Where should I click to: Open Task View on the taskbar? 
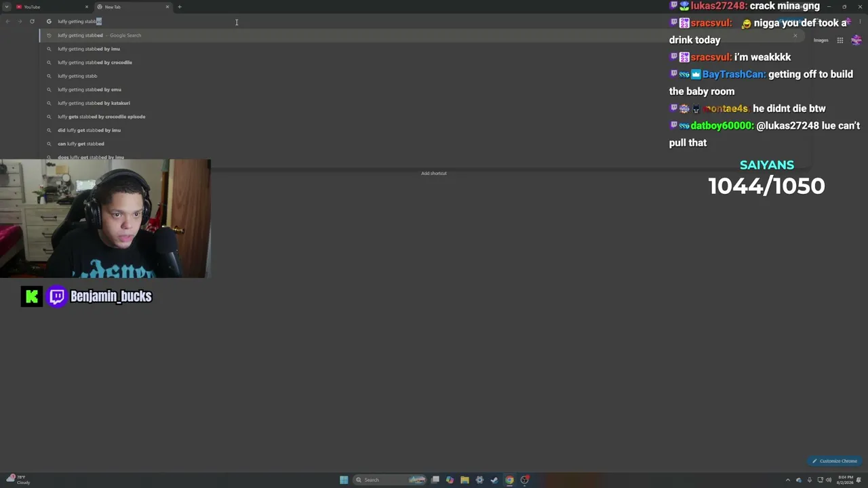coord(435,480)
